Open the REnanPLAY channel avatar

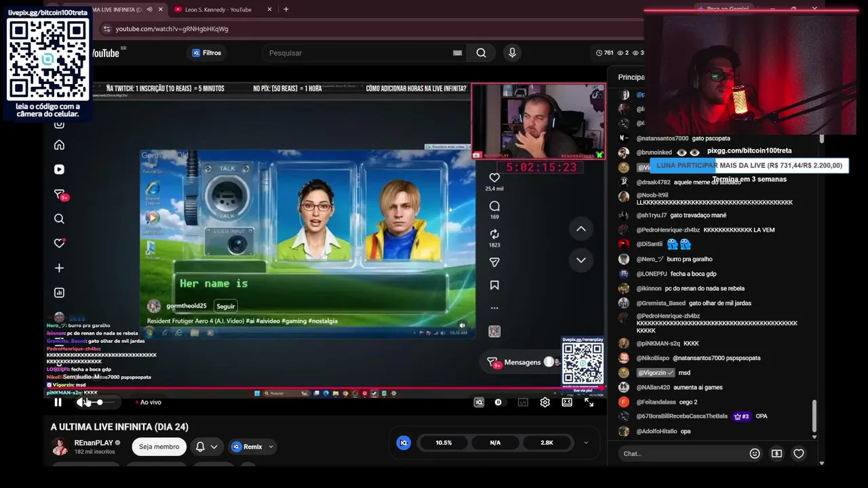pyautogui.click(x=60, y=447)
